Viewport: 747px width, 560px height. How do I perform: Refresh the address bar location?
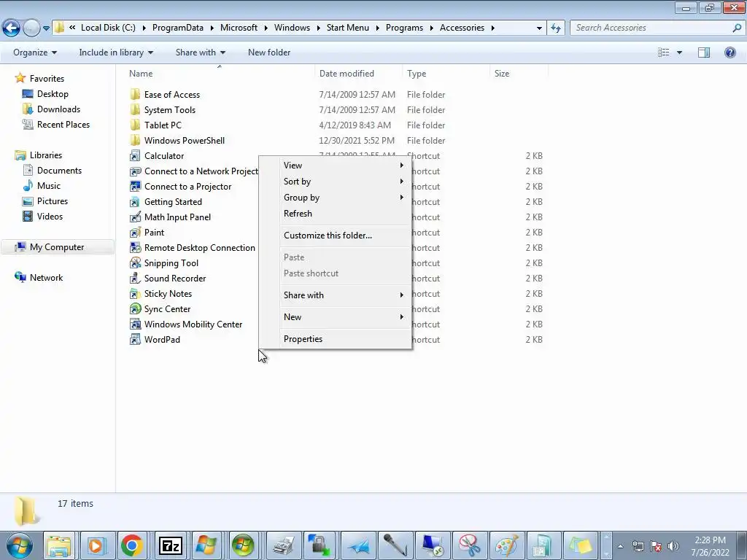tap(555, 28)
